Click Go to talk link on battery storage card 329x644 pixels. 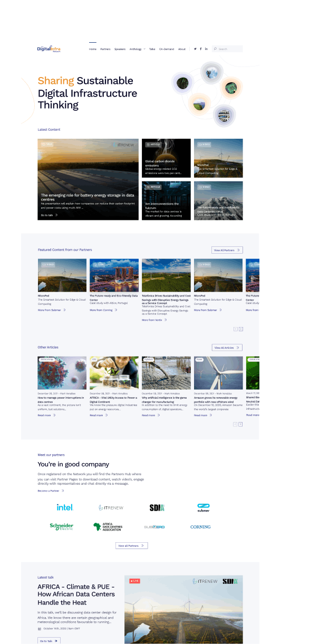pyautogui.click(x=50, y=215)
